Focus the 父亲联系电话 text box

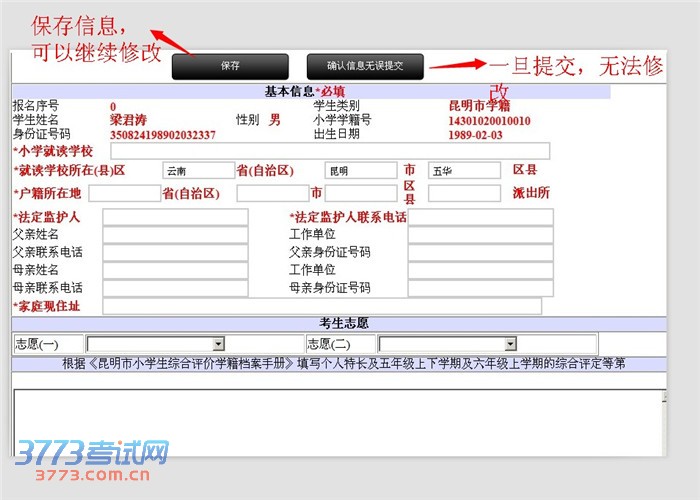point(175,252)
